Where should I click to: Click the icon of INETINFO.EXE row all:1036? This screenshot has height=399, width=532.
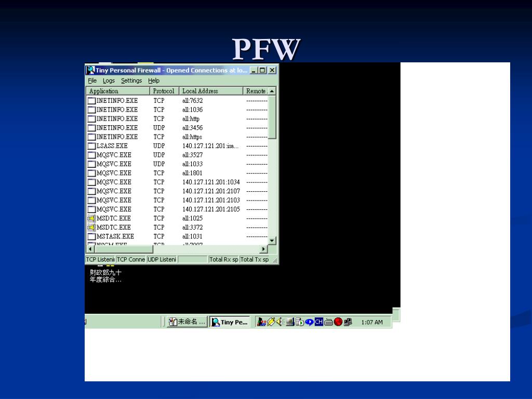pyautogui.click(x=91, y=110)
